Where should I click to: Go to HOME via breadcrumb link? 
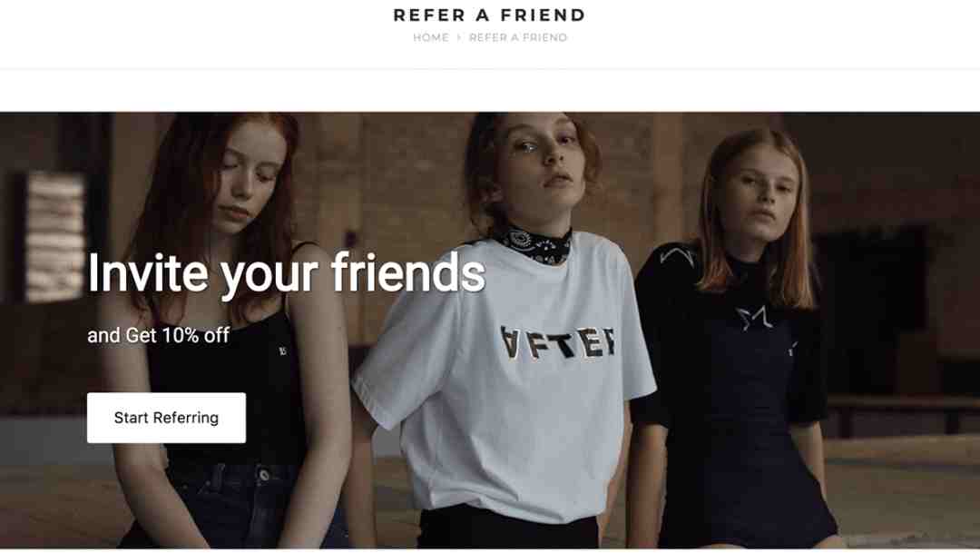click(x=431, y=37)
